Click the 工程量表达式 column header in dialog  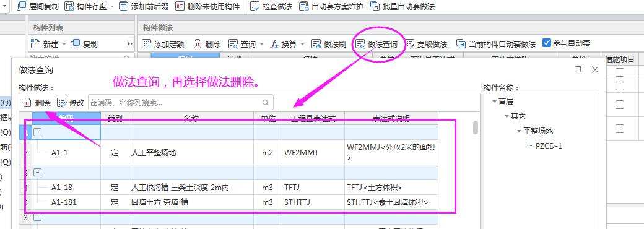[x=313, y=119]
